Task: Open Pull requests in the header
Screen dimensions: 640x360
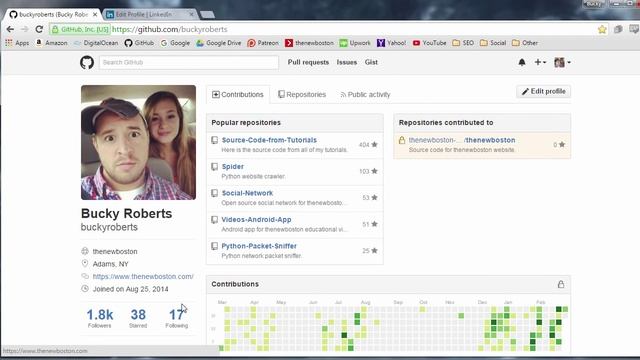Action: (x=308, y=62)
